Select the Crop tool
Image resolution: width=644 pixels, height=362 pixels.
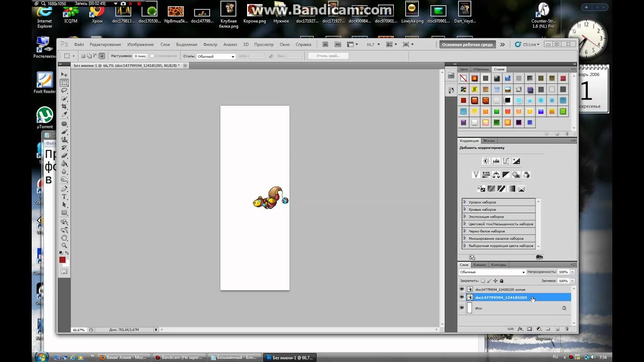click(x=64, y=107)
